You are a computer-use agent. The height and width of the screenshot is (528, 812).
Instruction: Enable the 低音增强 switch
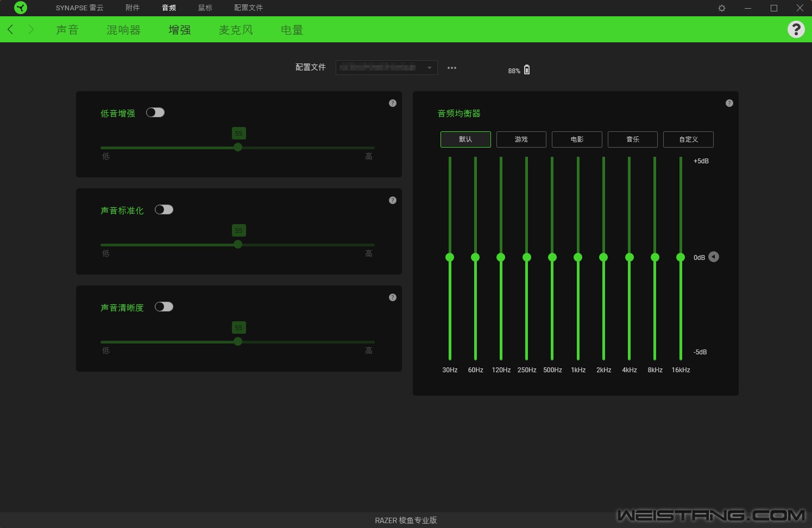tap(155, 112)
